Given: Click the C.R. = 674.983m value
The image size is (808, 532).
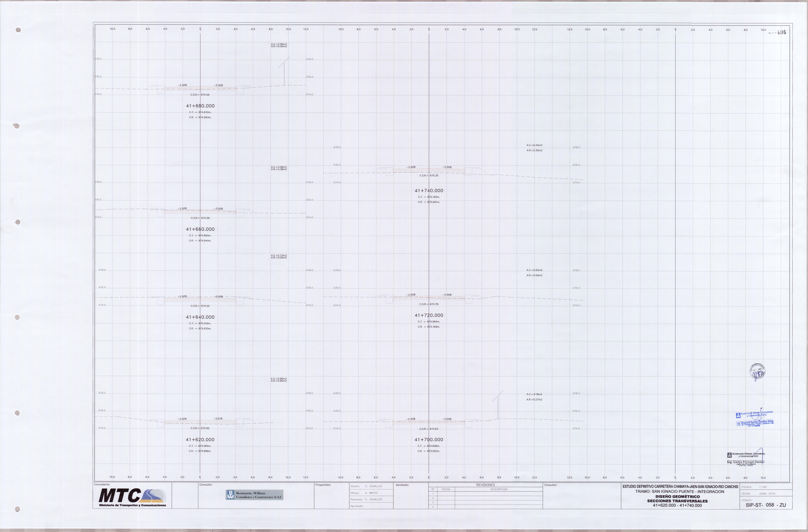Looking at the screenshot, I should (200, 118).
